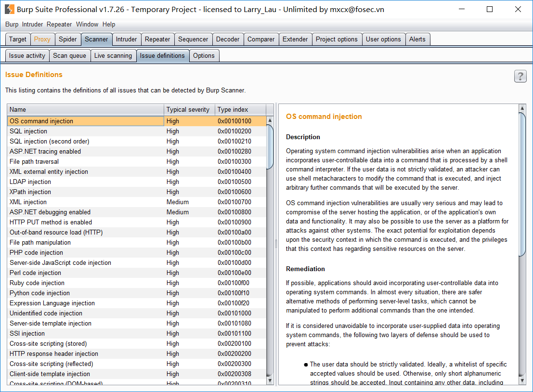Switch to the Repeater tool tab
Screen dimensions: 533x392
click(157, 39)
